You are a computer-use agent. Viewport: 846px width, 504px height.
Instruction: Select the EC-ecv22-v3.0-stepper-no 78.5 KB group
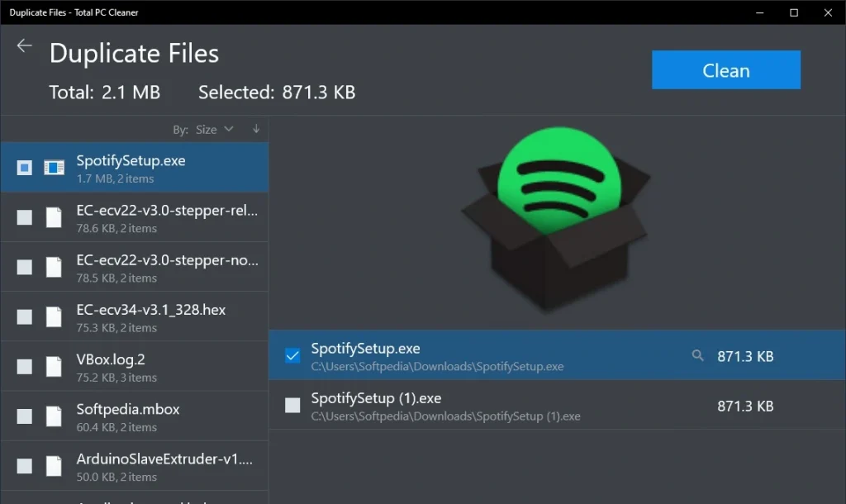135,267
